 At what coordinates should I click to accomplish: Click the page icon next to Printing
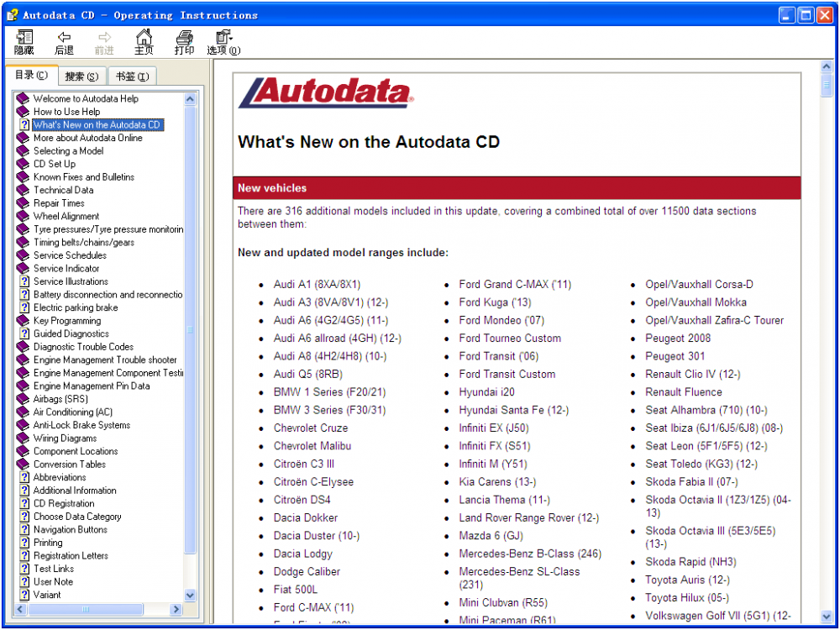point(24,543)
